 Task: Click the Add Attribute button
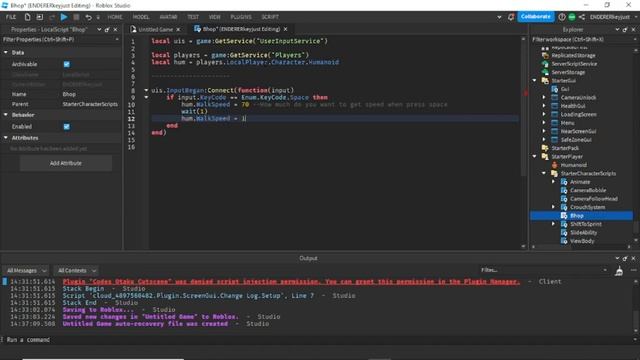pyautogui.click(x=66, y=163)
